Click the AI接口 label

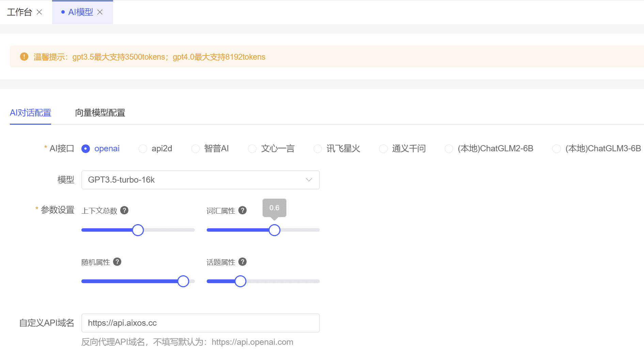pyautogui.click(x=62, y=149)
